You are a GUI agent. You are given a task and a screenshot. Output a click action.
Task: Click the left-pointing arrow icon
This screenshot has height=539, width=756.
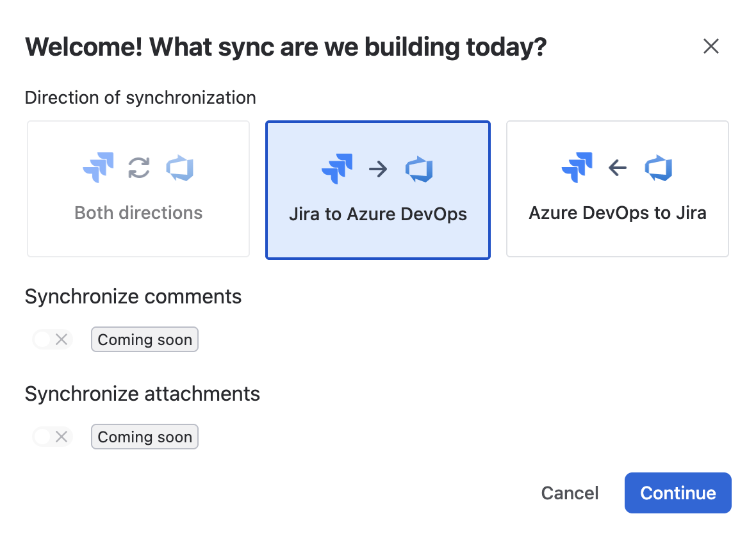pos(618,168)
